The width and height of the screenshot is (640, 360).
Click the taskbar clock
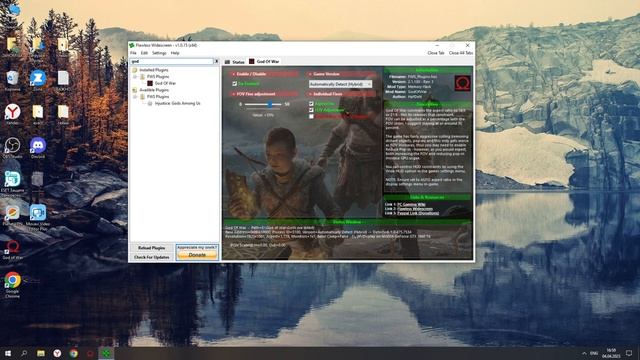(x=611, y=353)
